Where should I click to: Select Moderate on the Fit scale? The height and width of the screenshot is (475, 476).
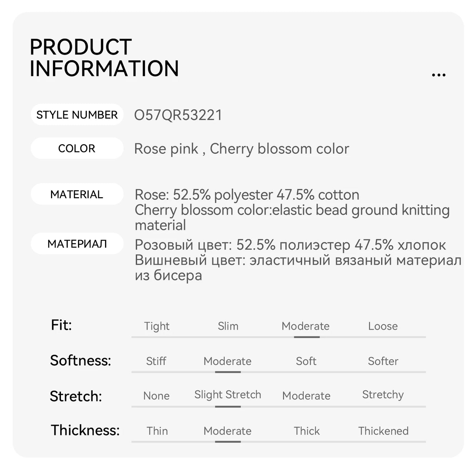[306, 326]
